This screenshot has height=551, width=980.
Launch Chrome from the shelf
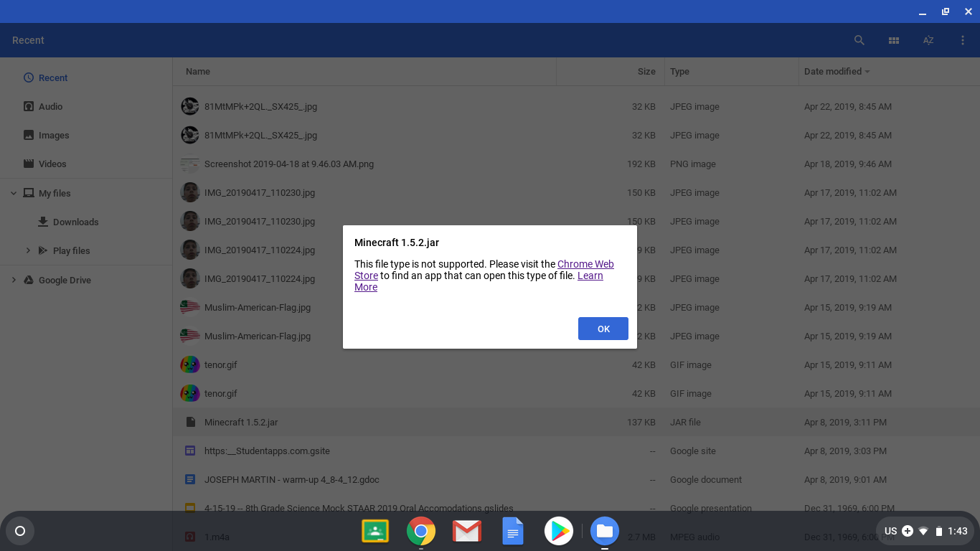421,531
